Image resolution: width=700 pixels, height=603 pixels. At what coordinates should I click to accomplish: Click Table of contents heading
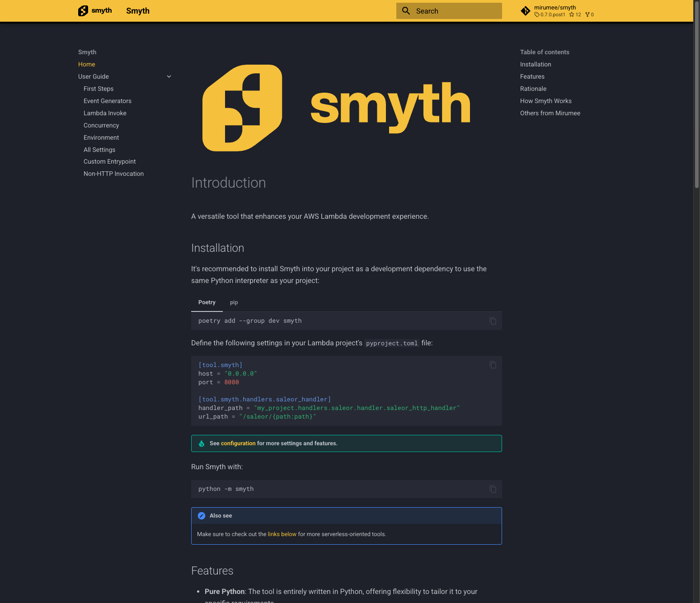(x=545, y=52)
